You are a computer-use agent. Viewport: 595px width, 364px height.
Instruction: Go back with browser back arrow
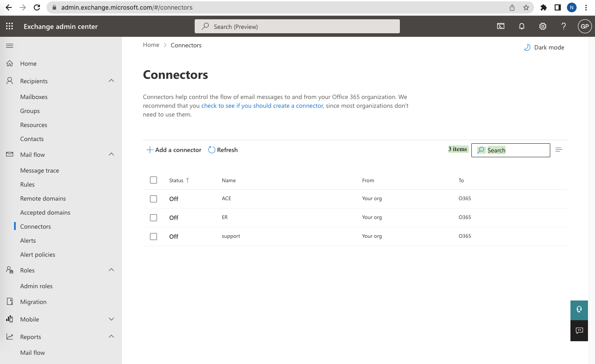[x=8, y=7]
